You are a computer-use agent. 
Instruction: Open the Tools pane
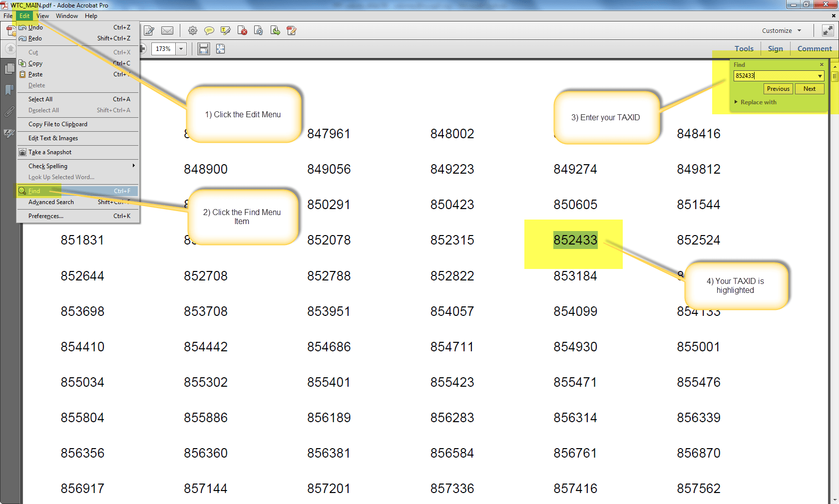coord(744,49)
